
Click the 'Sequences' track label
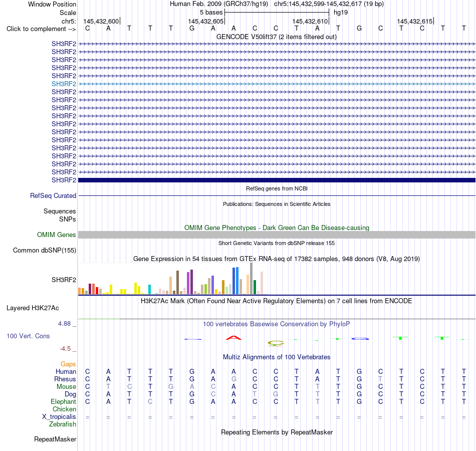coord(60,211)
